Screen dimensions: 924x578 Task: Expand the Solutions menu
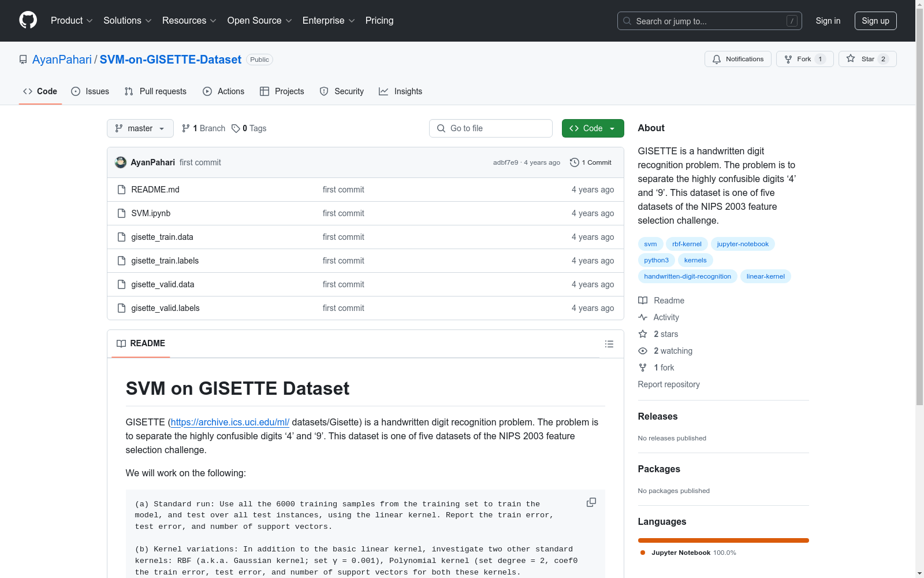(x=127, y=20)
